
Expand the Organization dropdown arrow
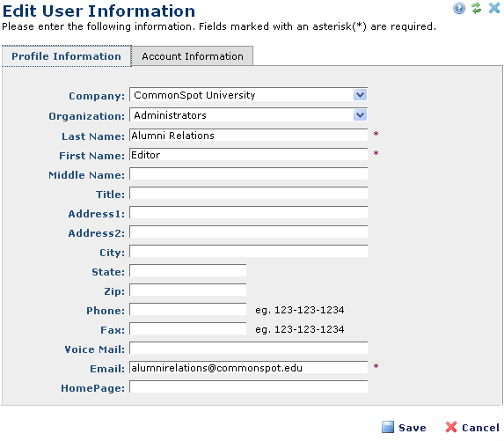coord(360,115)
